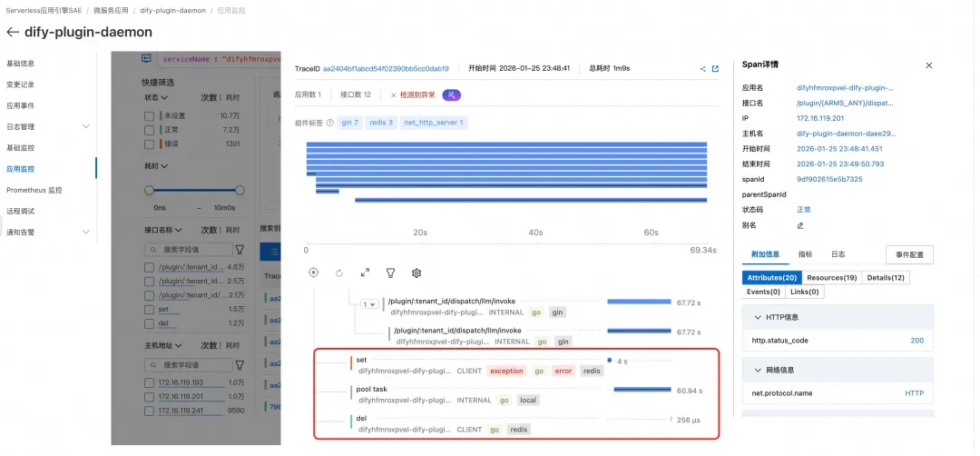Click the gin 7 component tag
This screenshot has height=456, width=980.
350,123
